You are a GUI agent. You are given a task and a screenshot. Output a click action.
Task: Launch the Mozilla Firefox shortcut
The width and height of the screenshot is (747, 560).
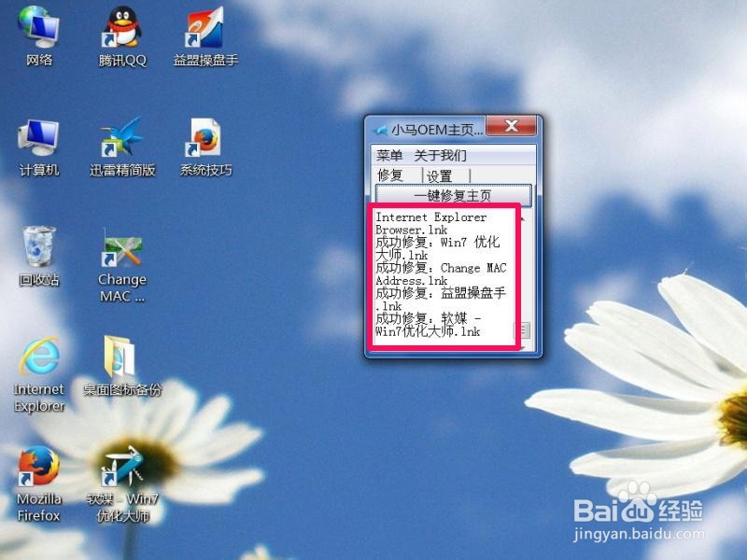point(39,483)
